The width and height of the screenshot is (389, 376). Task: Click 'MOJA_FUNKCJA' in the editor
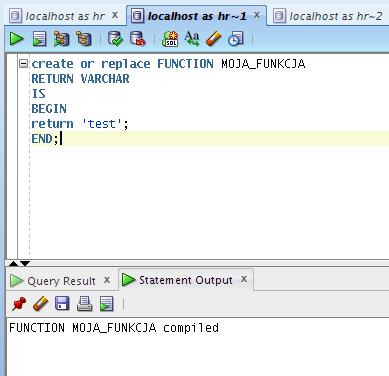[263, 63]
